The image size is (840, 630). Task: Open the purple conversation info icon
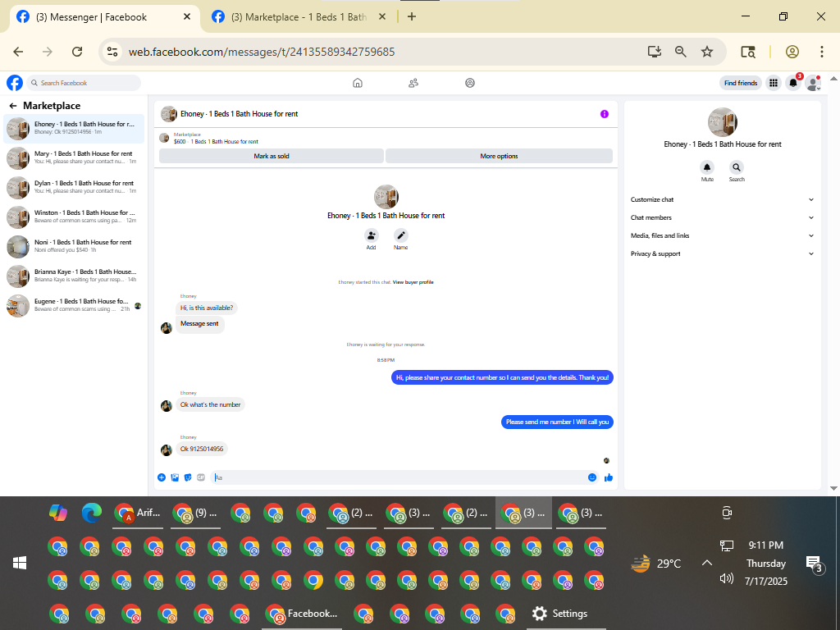click(x=605, y=114)
